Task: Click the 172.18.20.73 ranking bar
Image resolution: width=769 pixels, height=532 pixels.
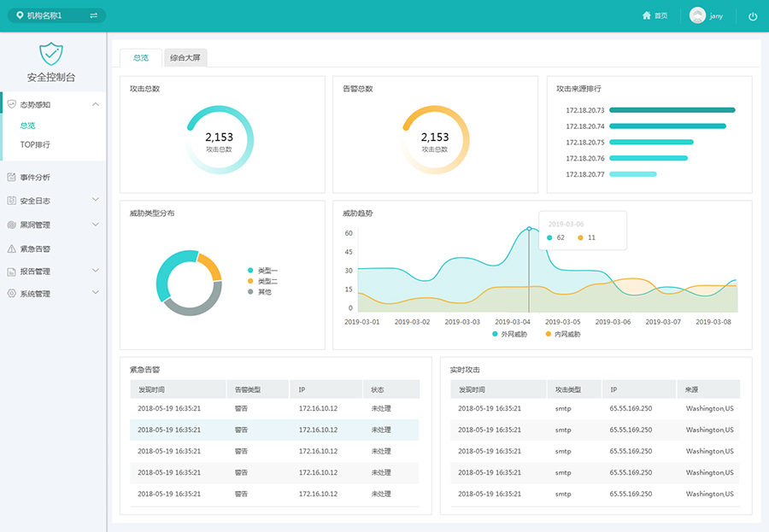Action: click(672, 110)
